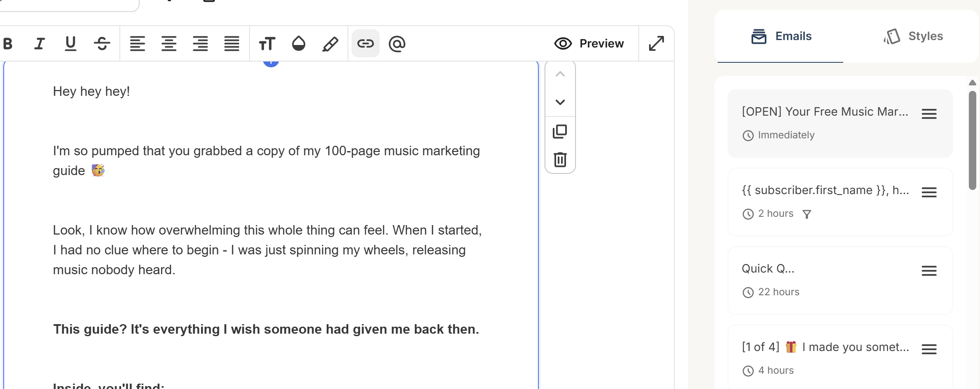Open the Emails tab

pos(781,36)
